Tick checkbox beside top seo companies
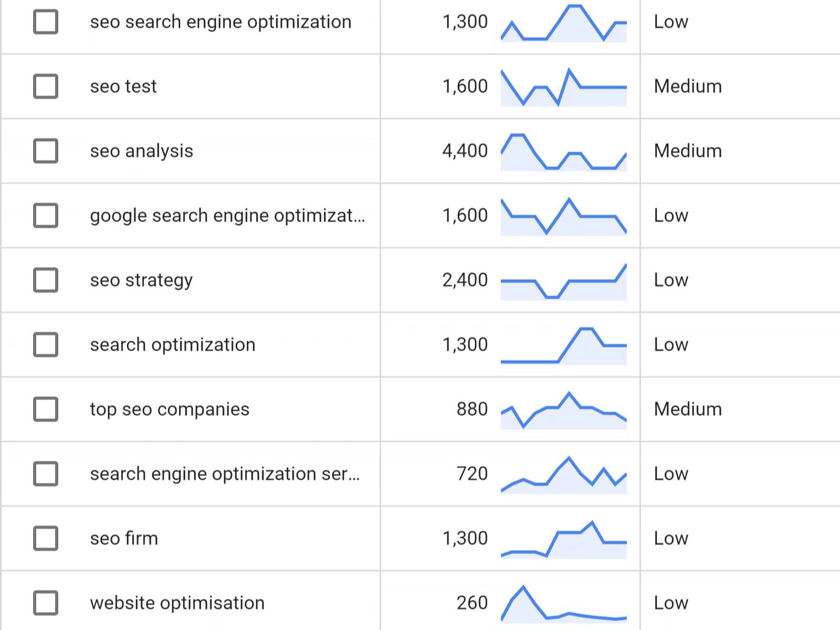Image resolution: width=840 pixels, height=630 pixels. tap(46, 409)
